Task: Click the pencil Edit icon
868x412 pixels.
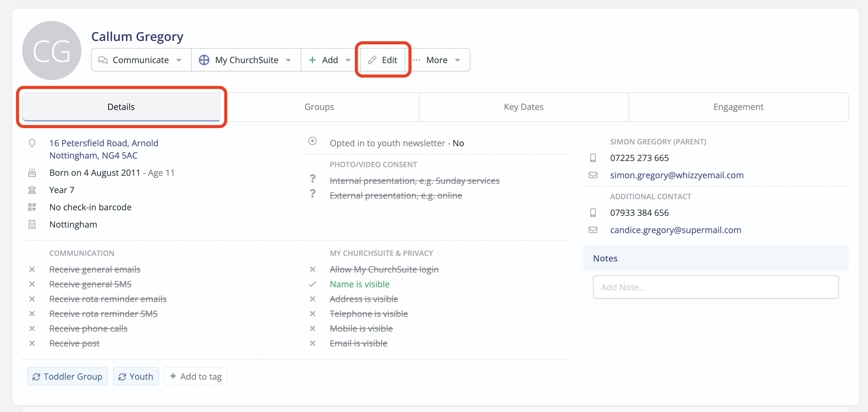Action: [372, 60]
